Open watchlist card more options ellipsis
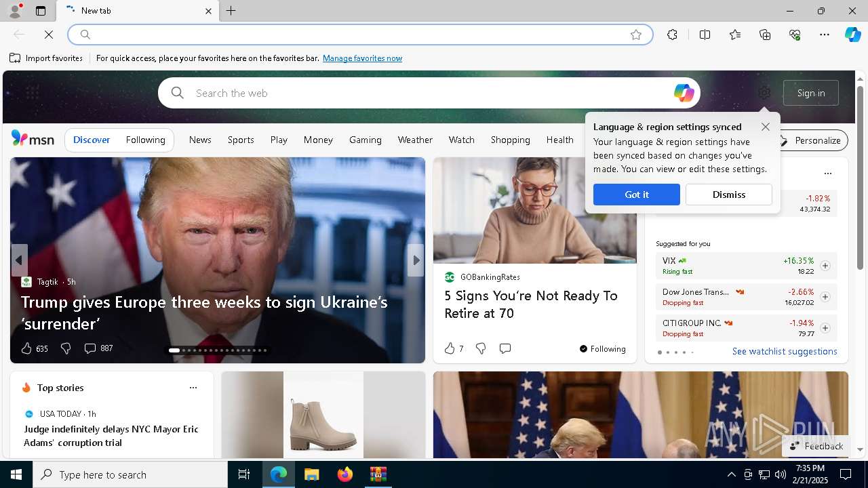The image size is (868, 488). 827,174
